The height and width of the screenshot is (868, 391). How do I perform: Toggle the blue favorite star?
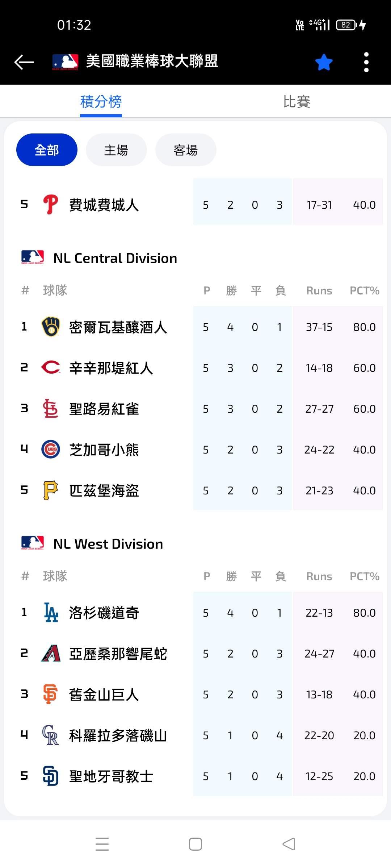coord(324,62)
